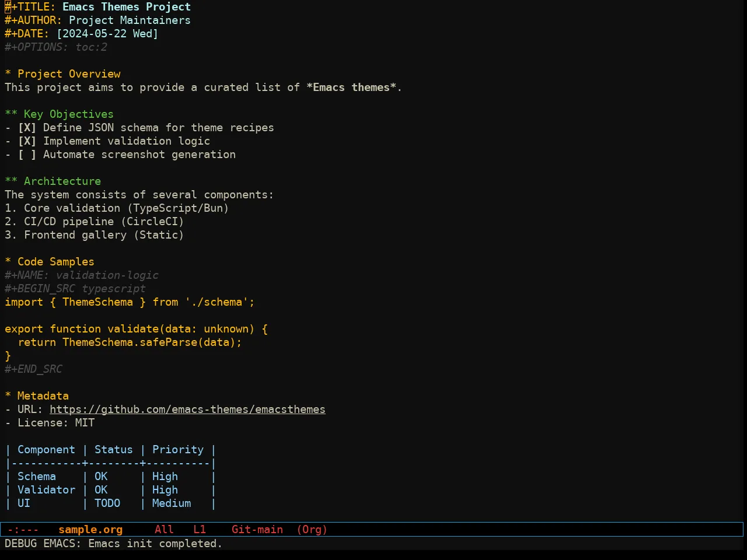
Task: Click the bold '*Emacs themes*' text
Action: 351,87
